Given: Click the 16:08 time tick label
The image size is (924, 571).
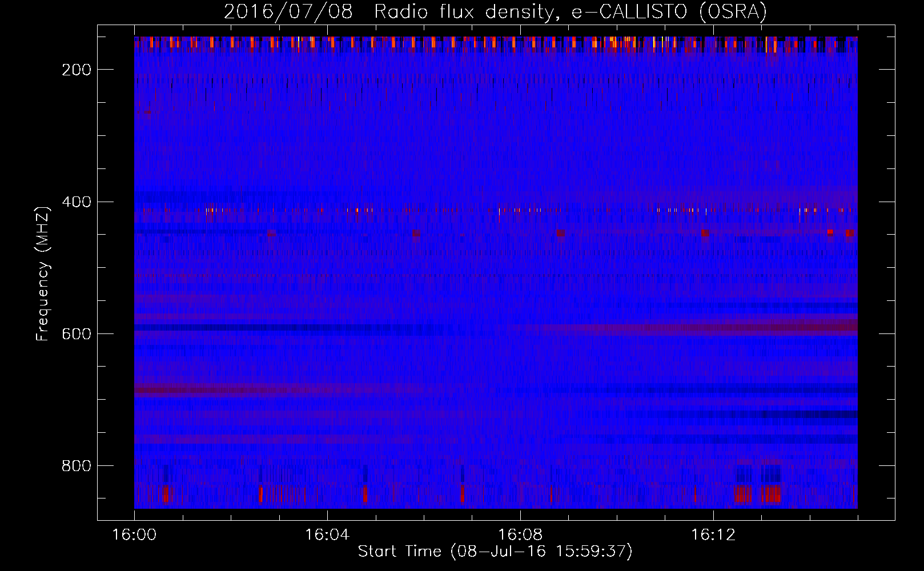Looking at the screenshot, I should (520, 535).
